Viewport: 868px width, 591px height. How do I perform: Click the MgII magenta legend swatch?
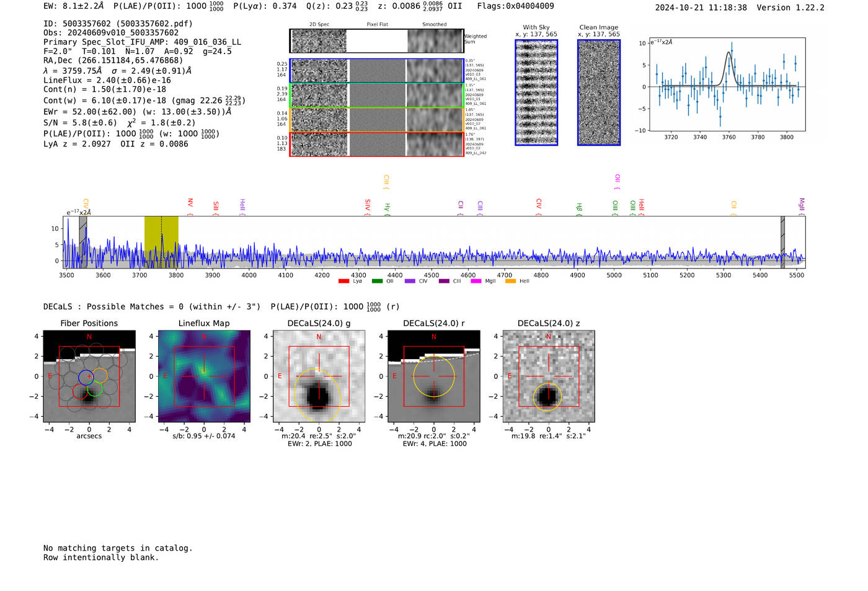(x=476, y=282)
